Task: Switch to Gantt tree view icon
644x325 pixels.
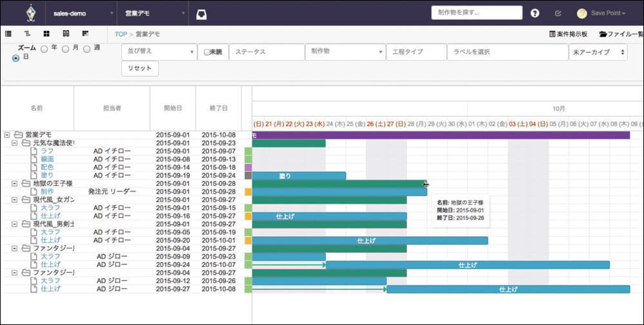Action: tap(27, 33)
